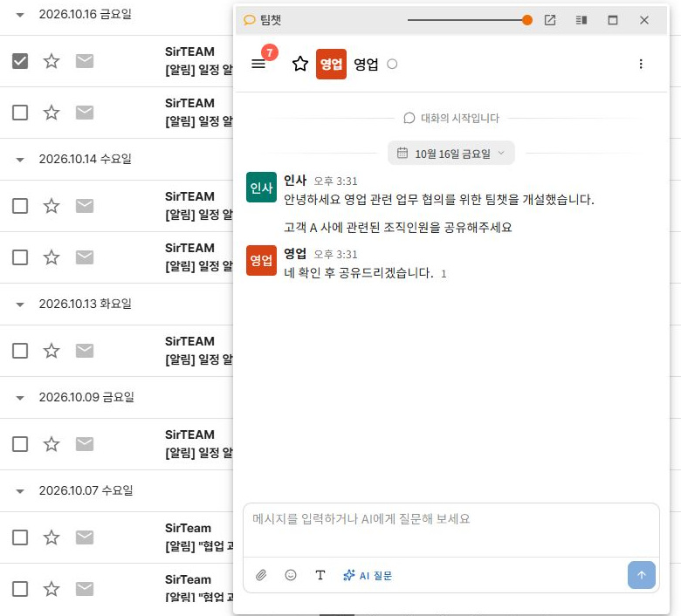Open the chat room more options menu
The width and height of the screenshot is (681, 616).
tap(641, 64)
